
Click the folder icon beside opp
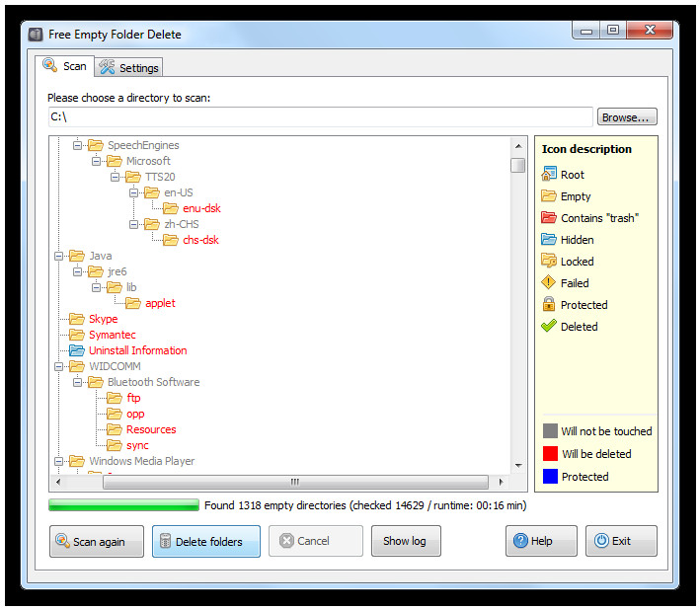tap(115, 414)
